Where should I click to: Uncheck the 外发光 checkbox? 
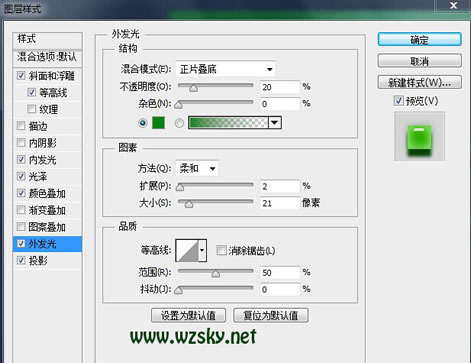point(21,244)
